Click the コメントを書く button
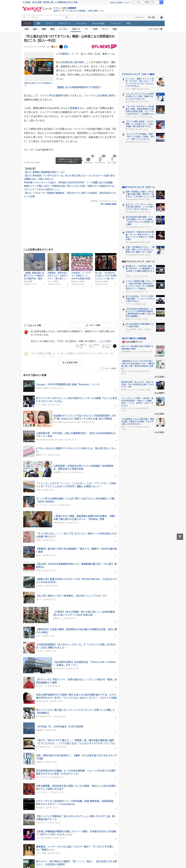The width and height of the screenshot is (186, 868). click(x=93, y=325)
